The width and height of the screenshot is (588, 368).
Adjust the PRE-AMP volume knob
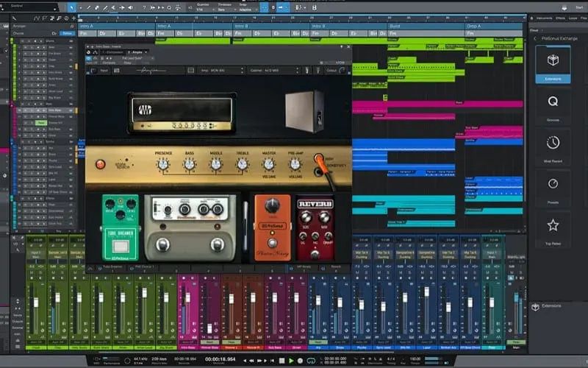point(295,164)
